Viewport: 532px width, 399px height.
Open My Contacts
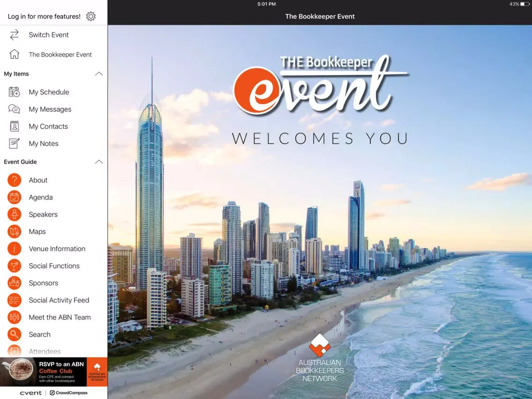tap(53, 126)
